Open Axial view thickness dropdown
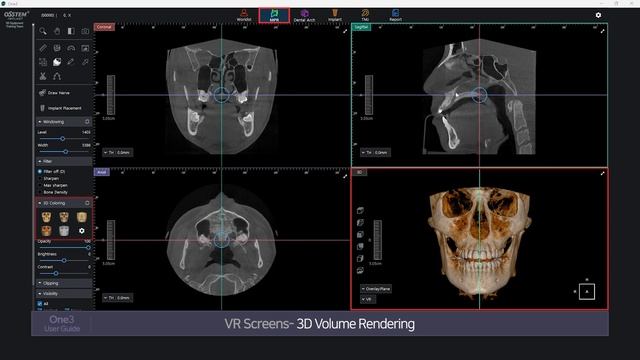 coord(117,298)
